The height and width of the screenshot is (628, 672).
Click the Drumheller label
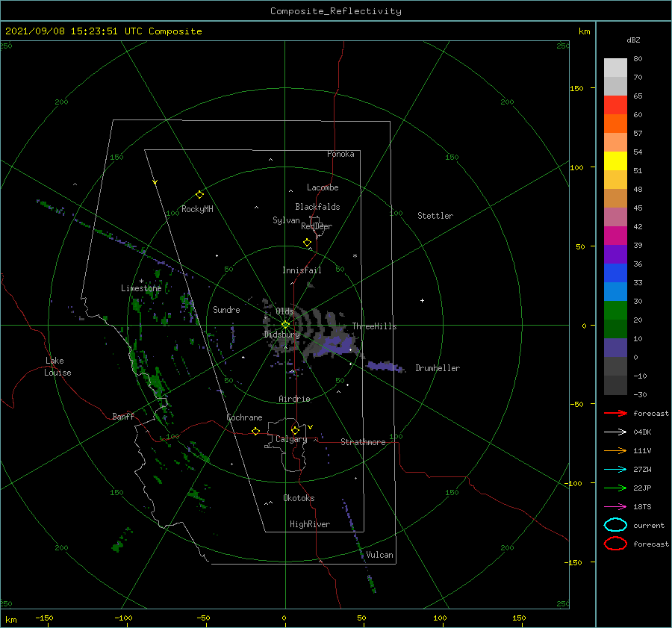[x=438, y=368]
